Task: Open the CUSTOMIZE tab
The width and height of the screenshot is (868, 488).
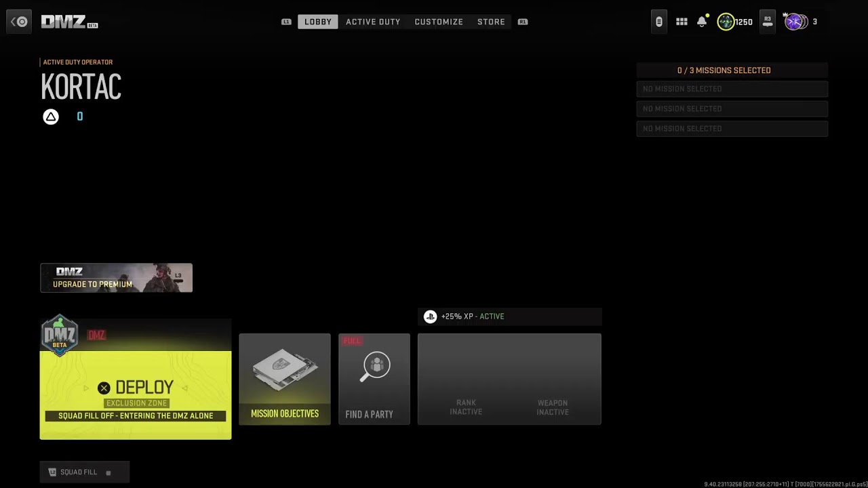Action: tap(439, 22)
